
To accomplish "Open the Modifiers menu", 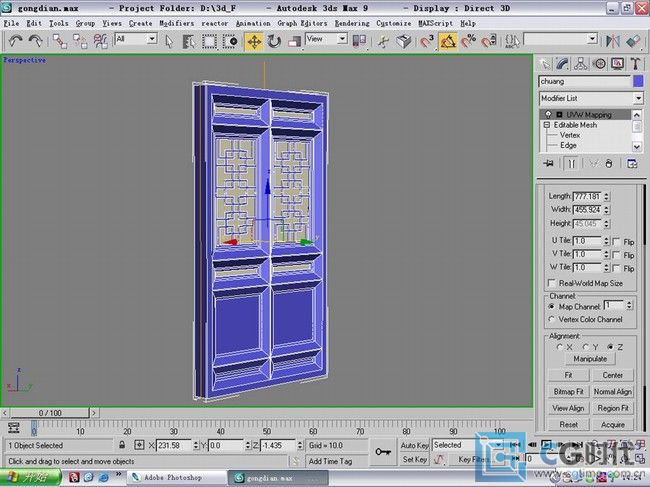I will point(177,24).
